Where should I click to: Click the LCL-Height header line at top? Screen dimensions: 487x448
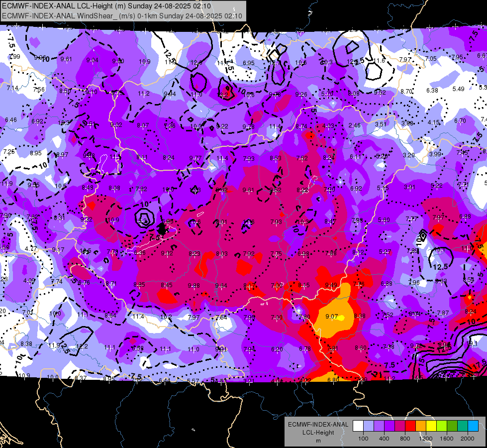(106, 6)
